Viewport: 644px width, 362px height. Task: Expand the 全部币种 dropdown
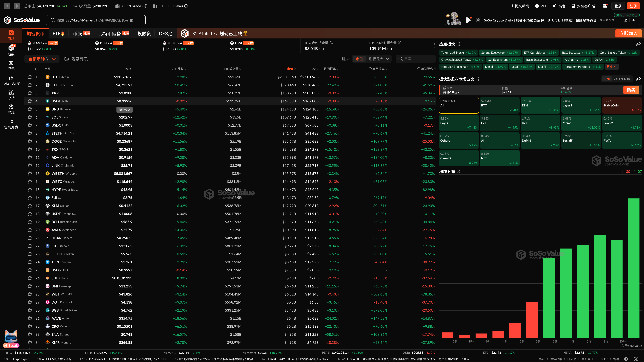point(42,59)
